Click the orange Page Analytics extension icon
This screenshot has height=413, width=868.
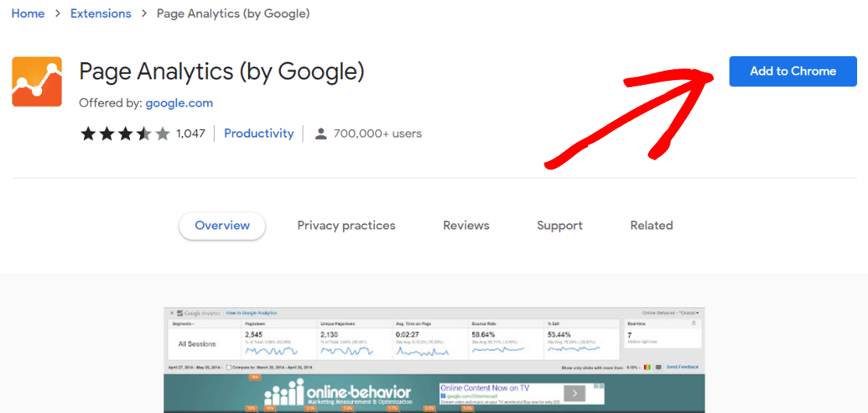point(37,82)
